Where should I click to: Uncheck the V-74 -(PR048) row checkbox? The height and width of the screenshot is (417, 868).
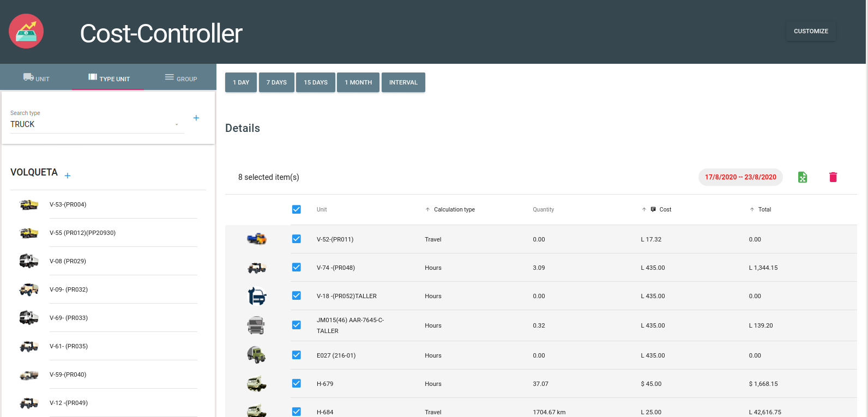(297, 267)
